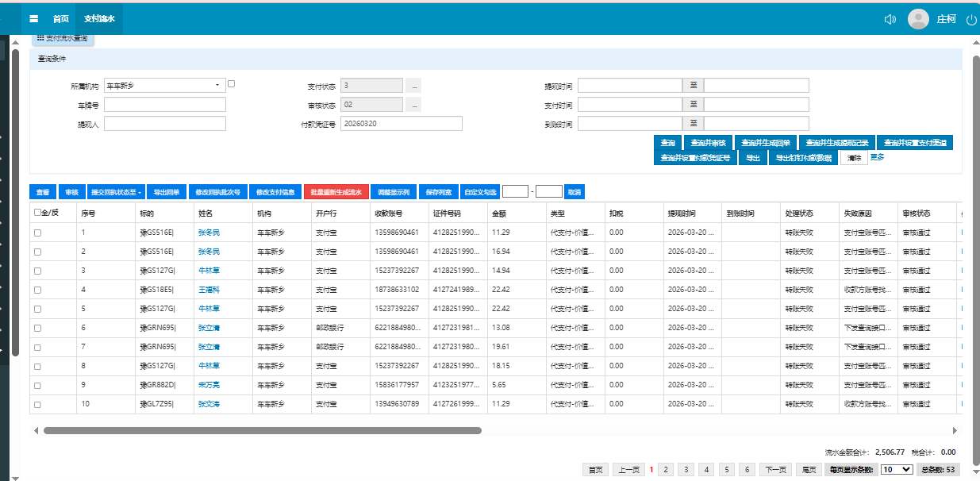This screenshot has width=980, height=481.
Task: Open the rows-per-page dropdown
Action: [x=897, y=470]
